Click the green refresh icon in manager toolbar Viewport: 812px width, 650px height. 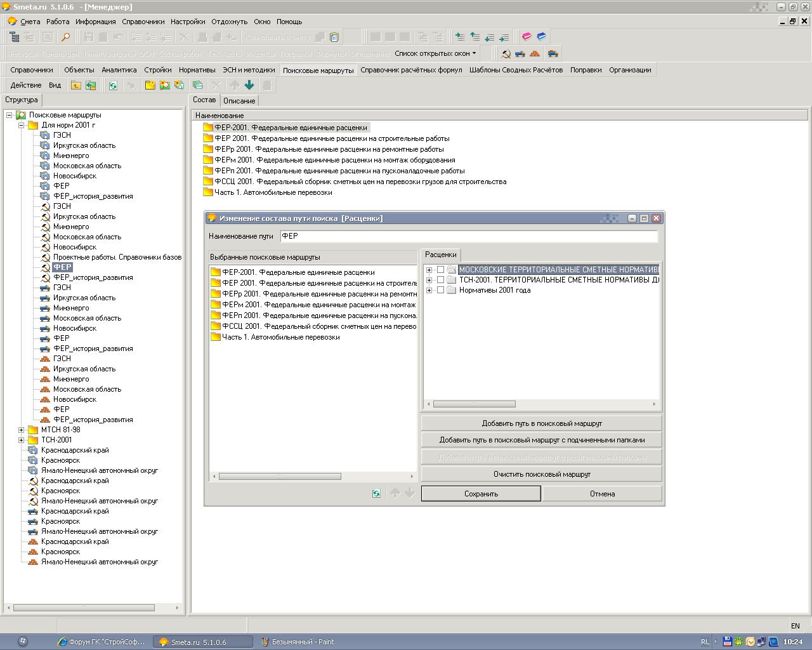click(113, 85)
